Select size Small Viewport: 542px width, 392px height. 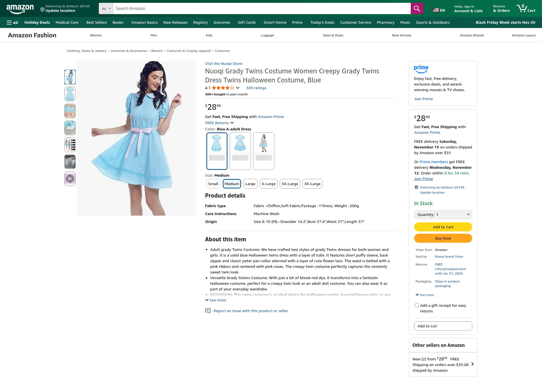(213, 184)
